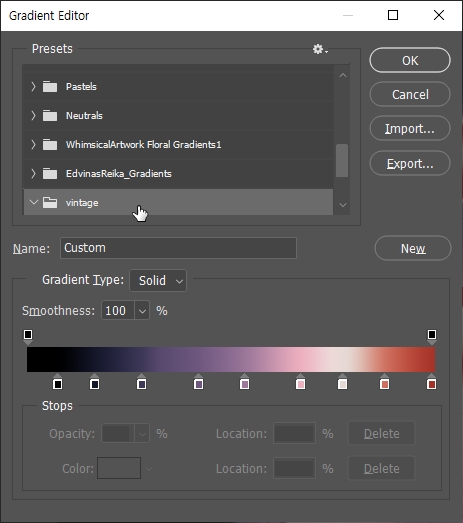The height and width of the screenshot is (523, 463).
Task: Create a new gradient with New button
Action: point(413,248)
